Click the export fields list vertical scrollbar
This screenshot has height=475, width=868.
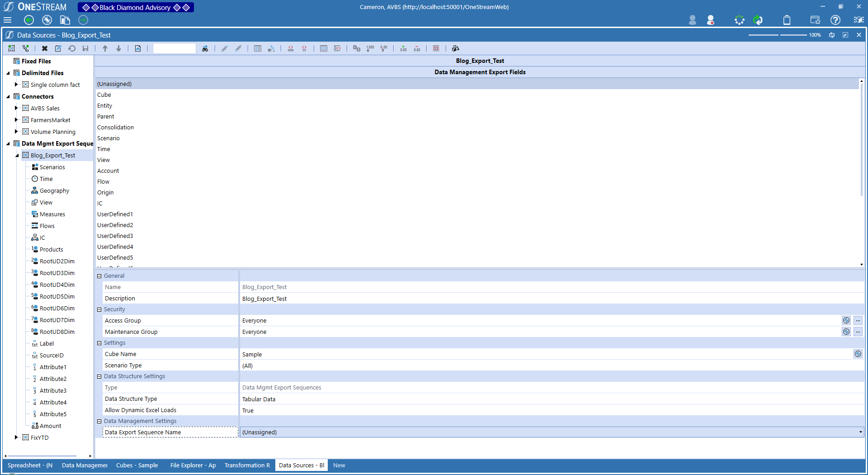(861, 140)
